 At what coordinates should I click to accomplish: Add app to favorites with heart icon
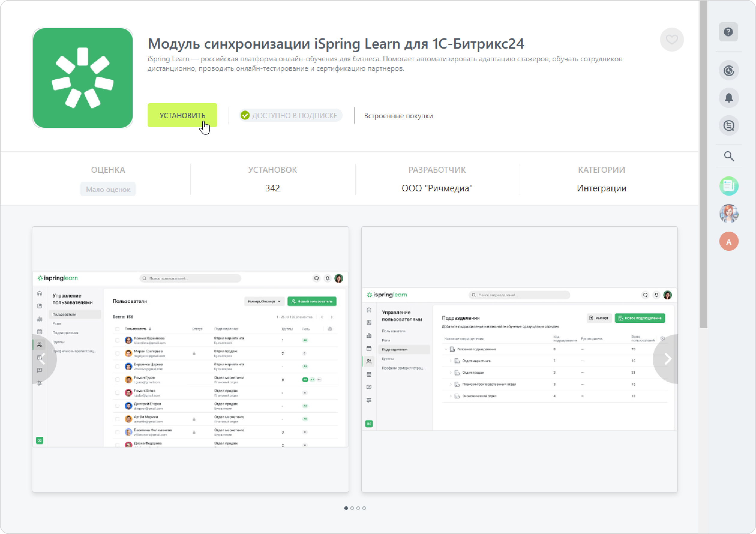672,40
